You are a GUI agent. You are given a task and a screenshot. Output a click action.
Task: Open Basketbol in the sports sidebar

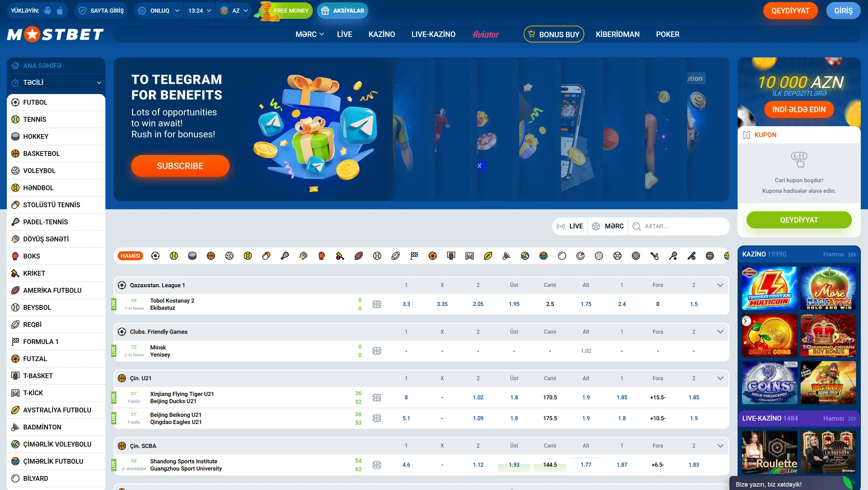click(x=56, y=154)
